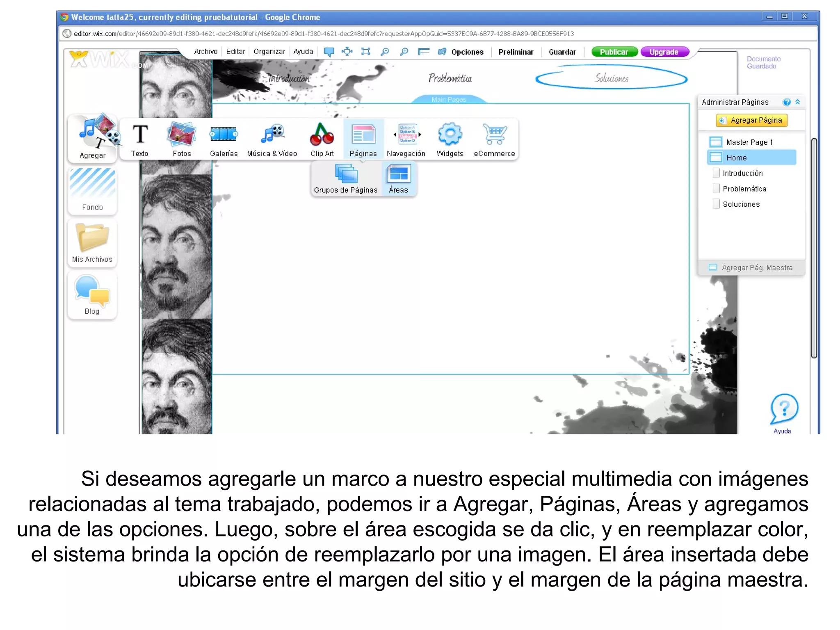The width and height of the screenshot is (840, 630).
Task: Click Preliminar to preview site
Action: click(x=516, y=52)
